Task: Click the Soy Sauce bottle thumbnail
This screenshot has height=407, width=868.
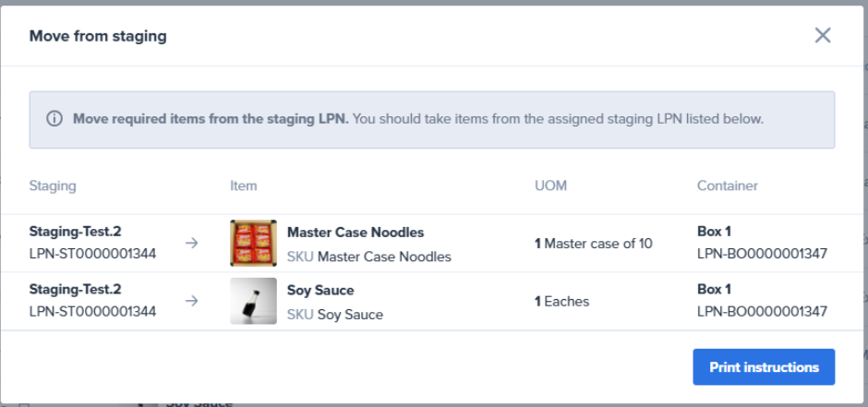Action: coord(253,301)
